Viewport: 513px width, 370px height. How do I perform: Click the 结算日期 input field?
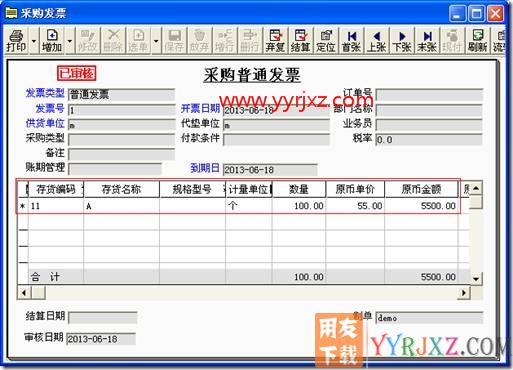pyautogui.click(x=103, y=318)
